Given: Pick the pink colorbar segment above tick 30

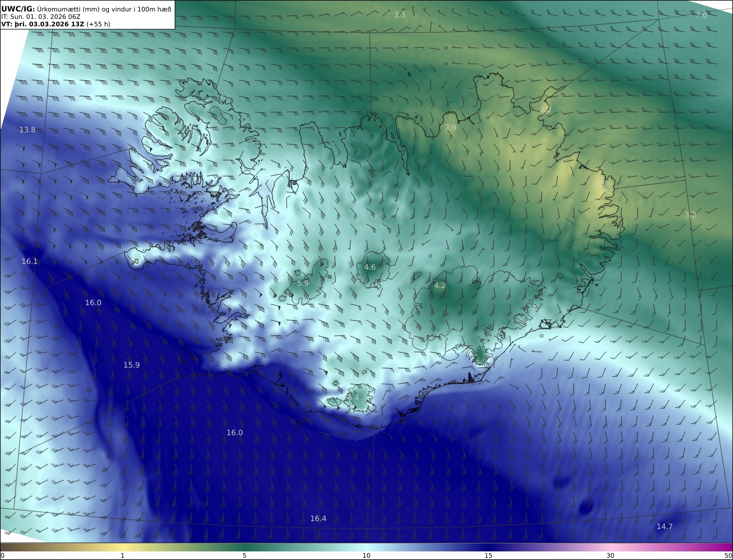Looking at the screenshot, I should point(610,547).
